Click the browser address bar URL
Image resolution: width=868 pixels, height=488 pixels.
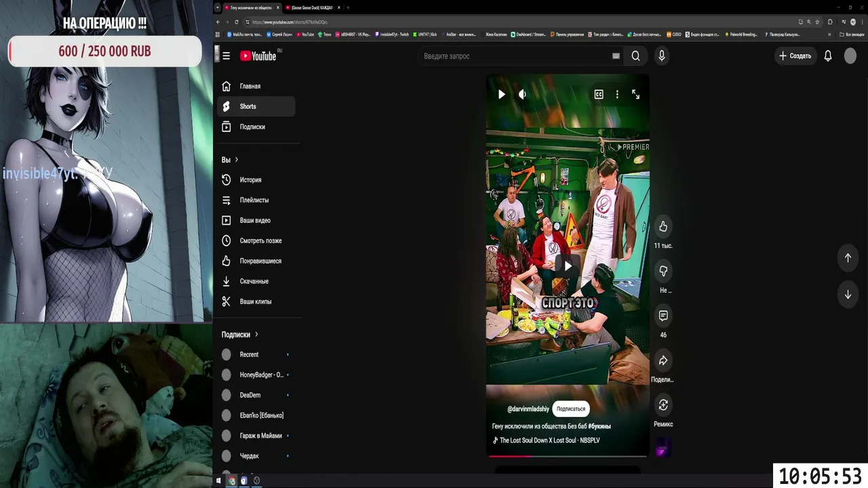(x=290, y=22)
